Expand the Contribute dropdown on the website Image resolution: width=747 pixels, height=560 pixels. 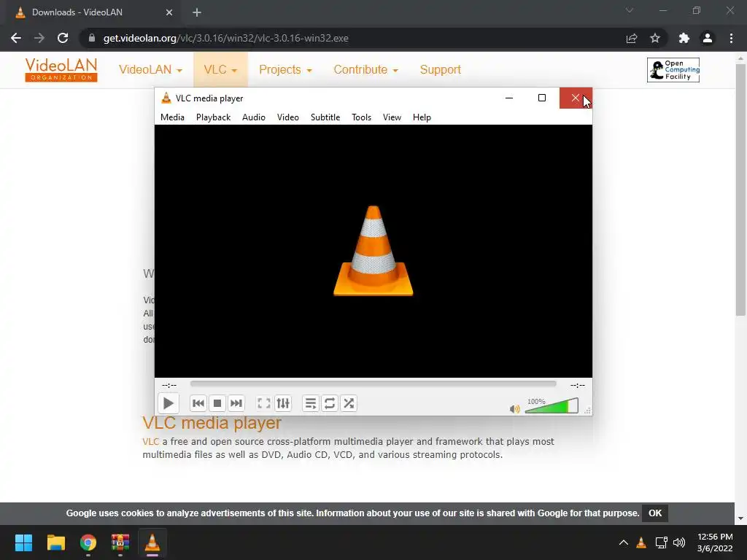point(365,69)
